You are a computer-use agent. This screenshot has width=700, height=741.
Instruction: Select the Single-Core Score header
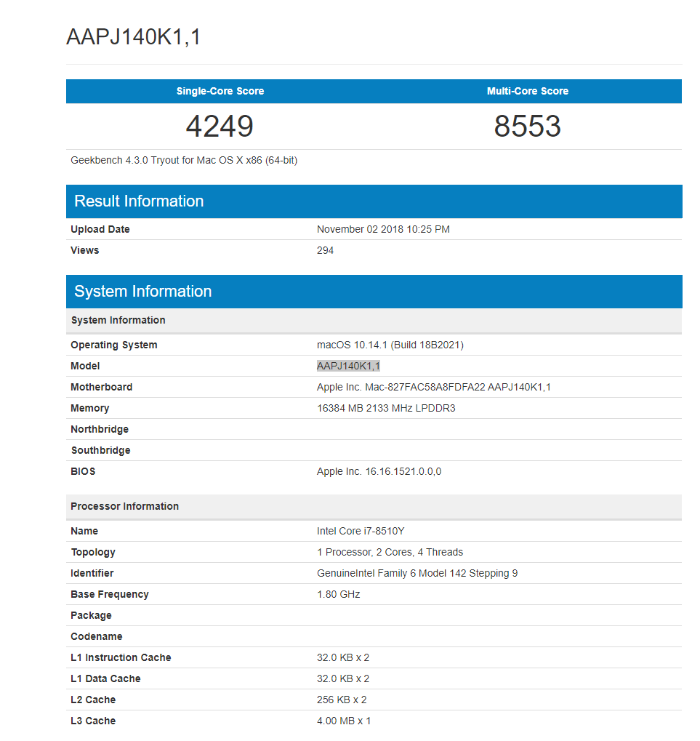coord(220,91)
